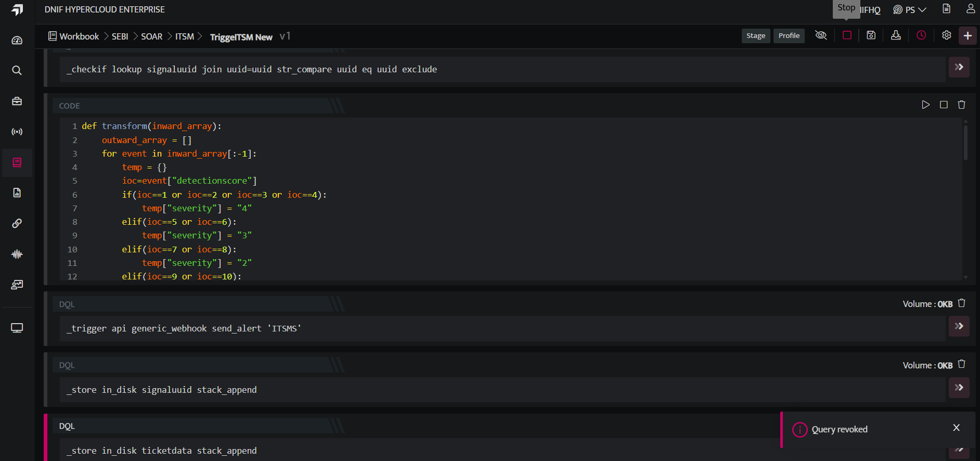Image resolution: width=980 pixels, height=461 pixels.
Task: Go to ITSM breadcrumb folder
Action: pos(185,36)
